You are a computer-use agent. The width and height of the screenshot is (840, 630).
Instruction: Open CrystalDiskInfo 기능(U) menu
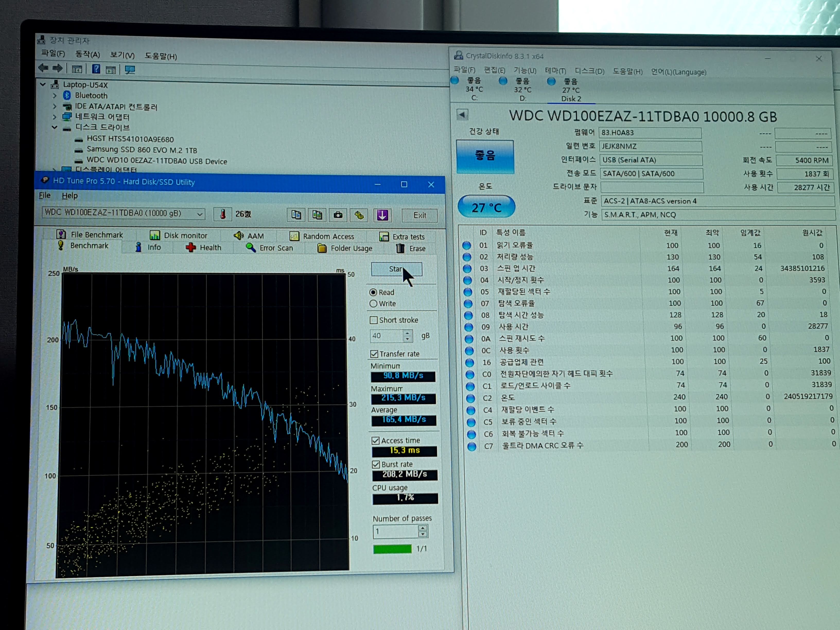point(525,70)
